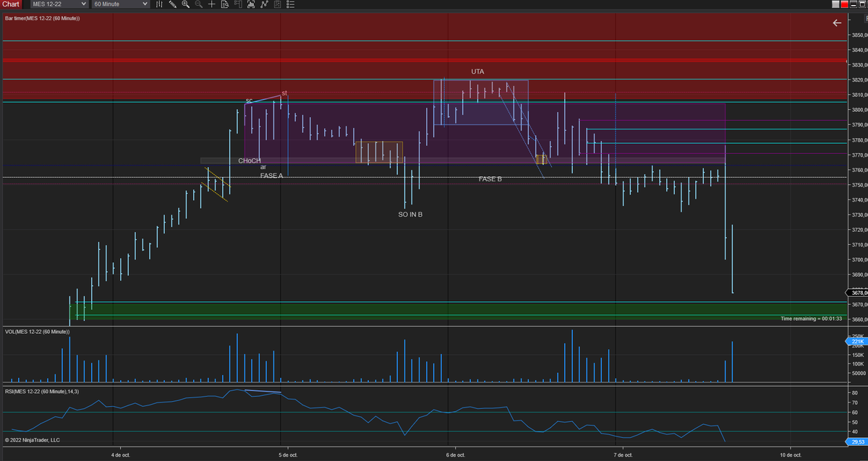The image size is (868, 461).
Task: Select the FASE A text annotation
Action: click(x=271, y=176)
